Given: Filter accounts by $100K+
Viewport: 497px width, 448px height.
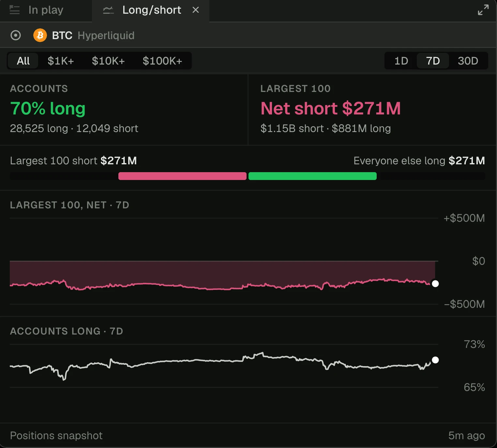Looking at the screenshot, I should pos(162,61).
